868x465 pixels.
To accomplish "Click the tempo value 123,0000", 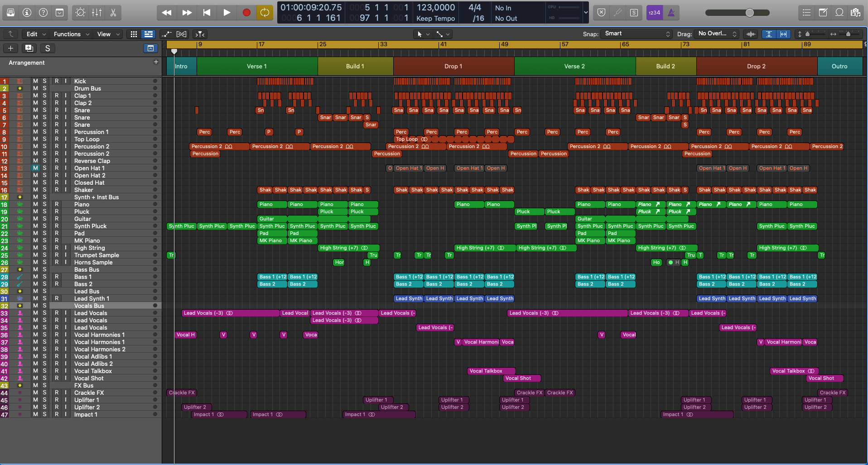I will (x=435, y=8).
